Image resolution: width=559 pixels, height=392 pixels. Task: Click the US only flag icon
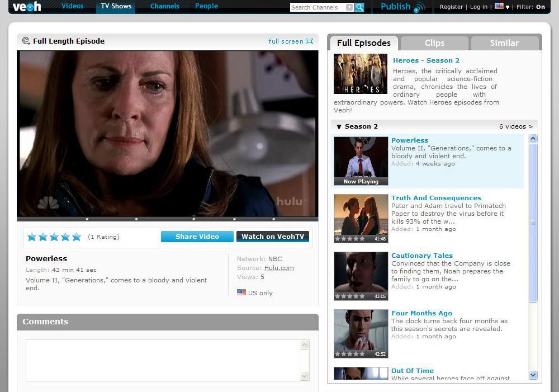241,292
